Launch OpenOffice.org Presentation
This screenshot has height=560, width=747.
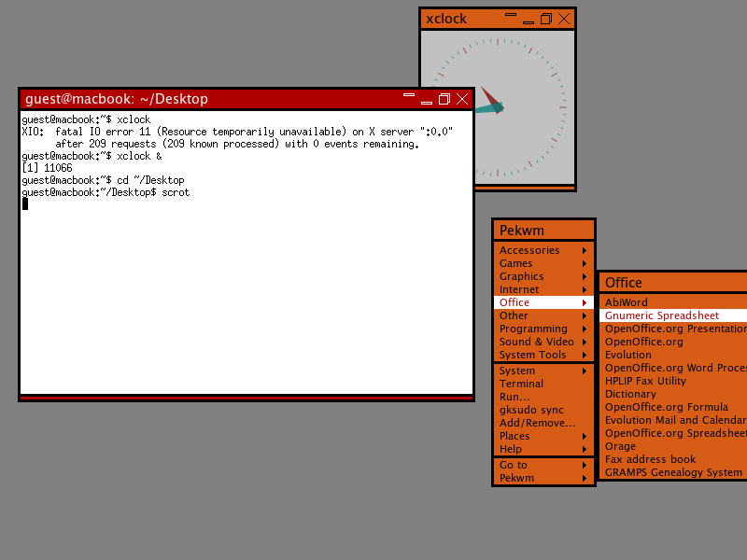(x=673, y=329)
